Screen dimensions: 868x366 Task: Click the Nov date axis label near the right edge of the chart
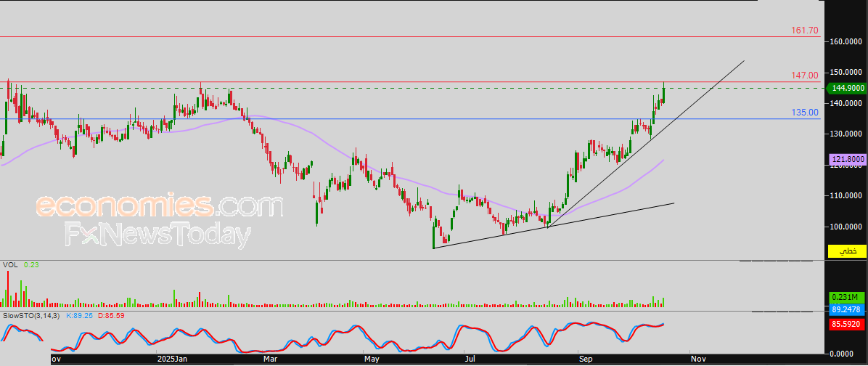coord(699,359)
